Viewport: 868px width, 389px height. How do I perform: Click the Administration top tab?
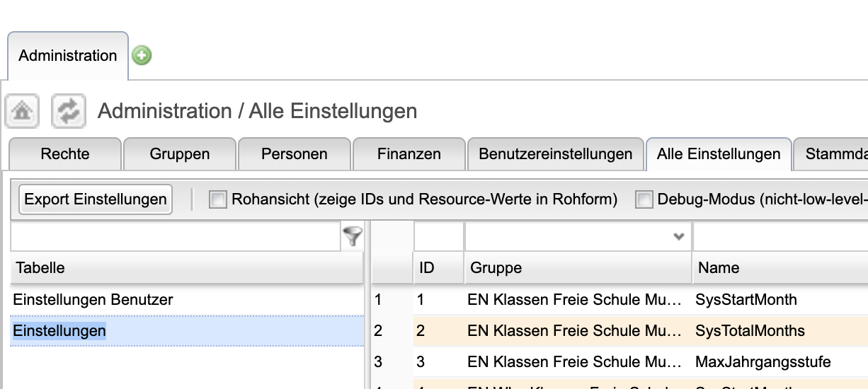(x=68, y=56)
